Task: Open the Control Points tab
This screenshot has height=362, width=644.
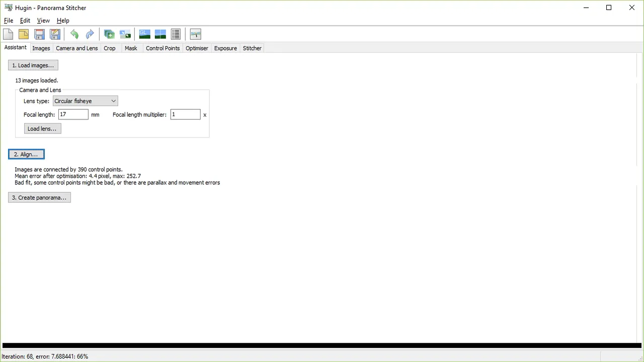Action: coord(163,48)
